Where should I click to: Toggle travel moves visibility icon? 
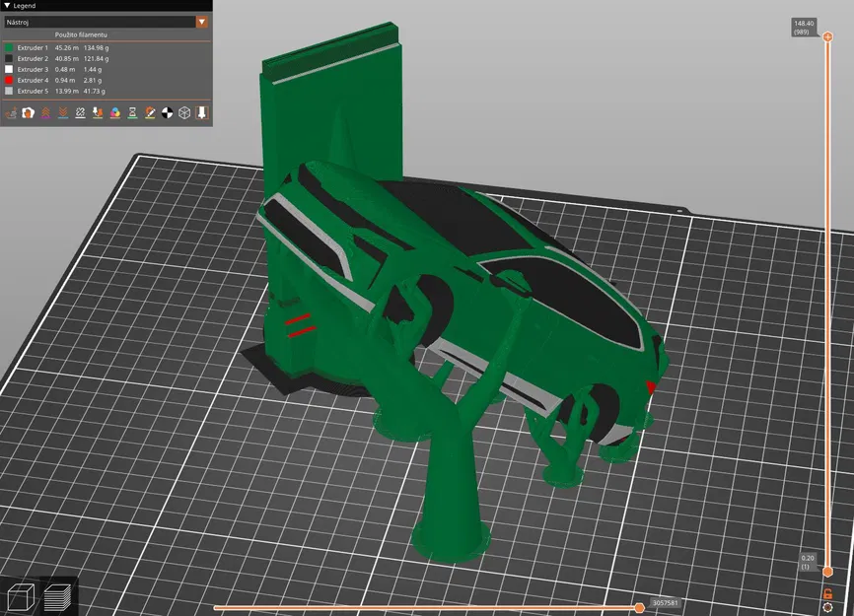(x=11, y=112)
